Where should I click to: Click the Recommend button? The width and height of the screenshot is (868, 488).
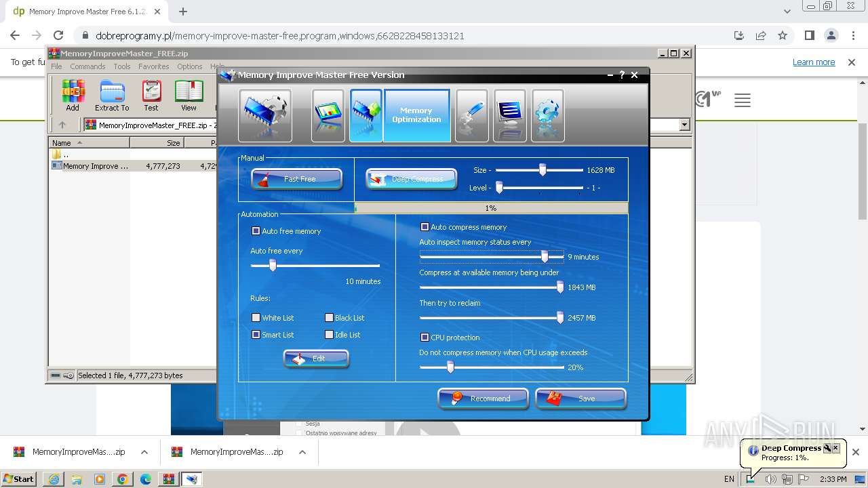click(483, 399)
